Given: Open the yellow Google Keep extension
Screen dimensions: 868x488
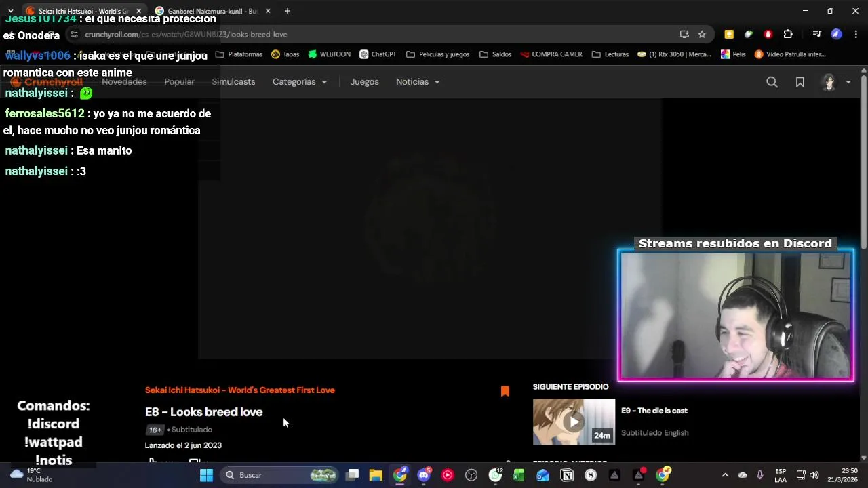Looking at the screenshot, I should point(729,34).
